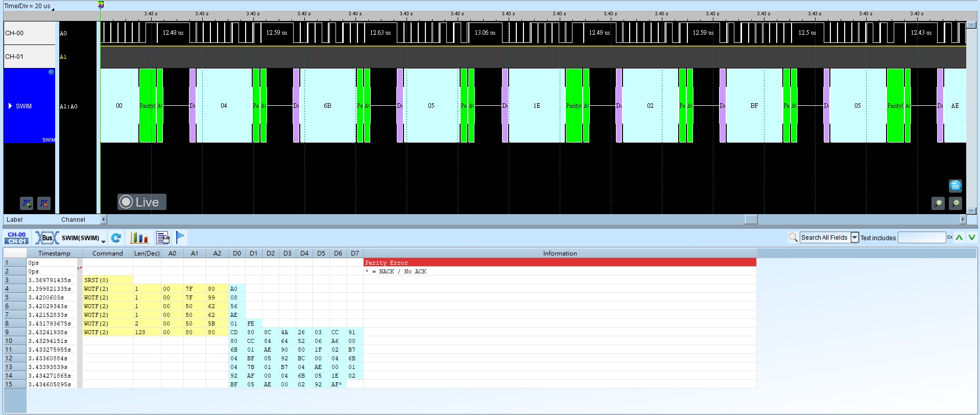This screenshot has height=415, width=980.
Task: Click the waveform vertical scrollbar down arrow
Action: pyautogui.click(x=972, y=210)
